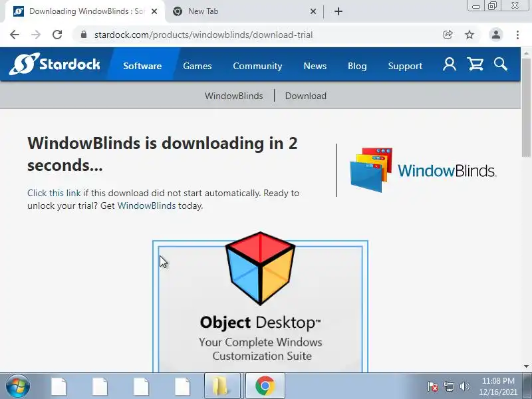The height and width of the screenshot is (399, 532).
Task: Open the share this page icon
Action: [x=448, y=35]
